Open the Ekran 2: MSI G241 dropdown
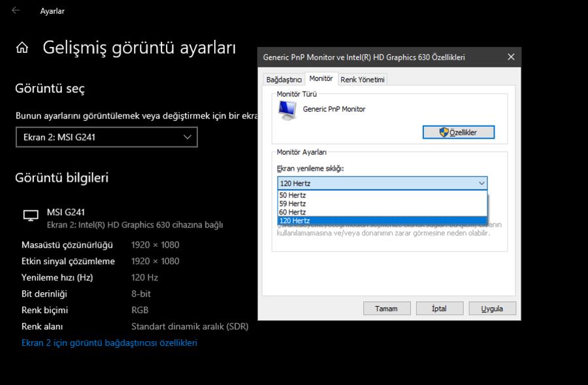The width and height of the screenshot is (588, 385). point(106,137)
